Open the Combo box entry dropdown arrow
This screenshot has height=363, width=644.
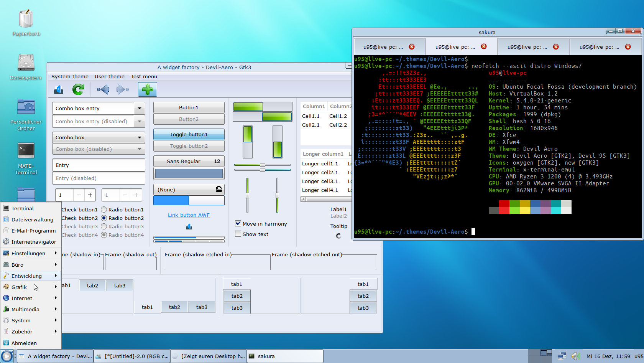(140, 108)
